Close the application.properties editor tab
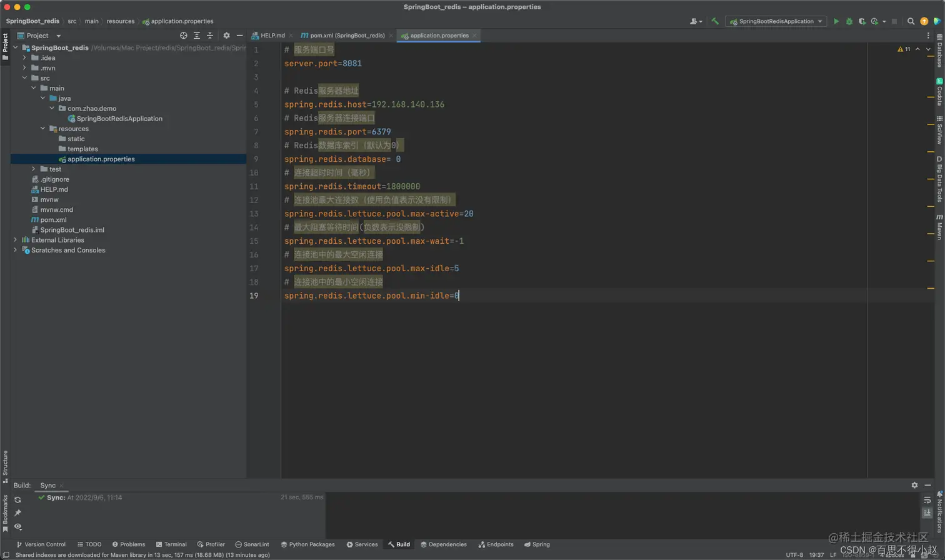This screenshot has height=560, width=945. (x=474, y=36)
